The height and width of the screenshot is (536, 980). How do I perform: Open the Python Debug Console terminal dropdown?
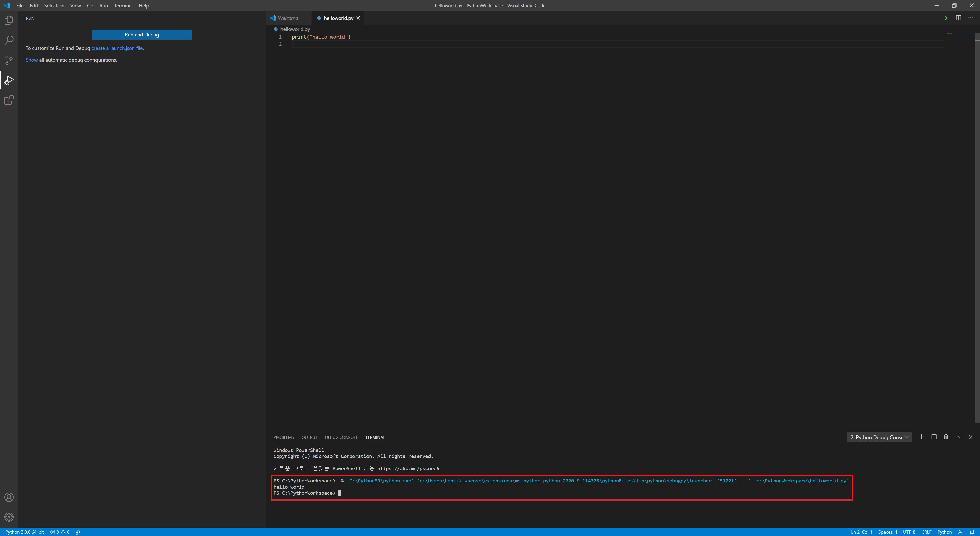[879, 438]
